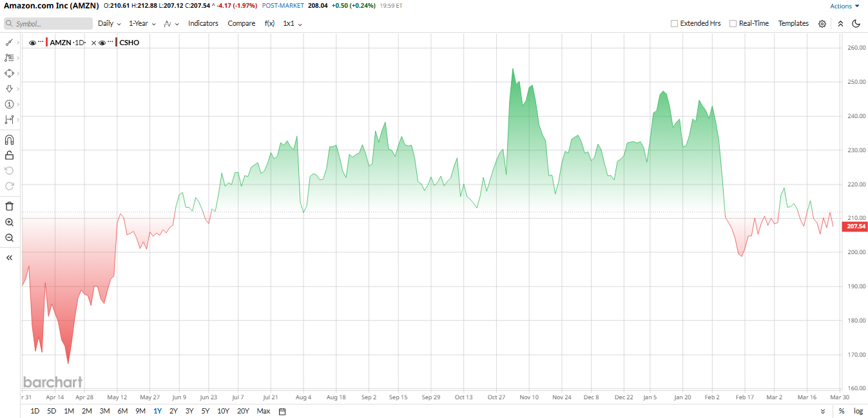Click the Symbol search input field
868x418 pixels.
point(48,23)
